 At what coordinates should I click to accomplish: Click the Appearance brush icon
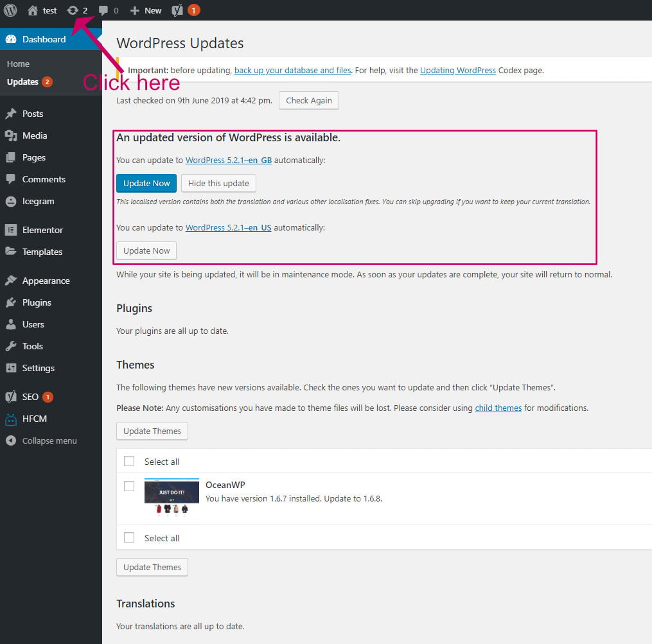click(11, 281)
